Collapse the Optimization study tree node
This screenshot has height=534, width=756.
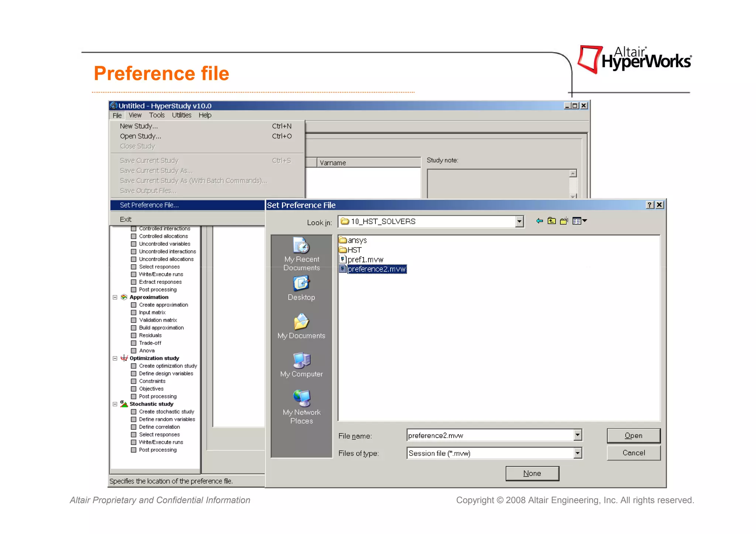tap(115, 358)
